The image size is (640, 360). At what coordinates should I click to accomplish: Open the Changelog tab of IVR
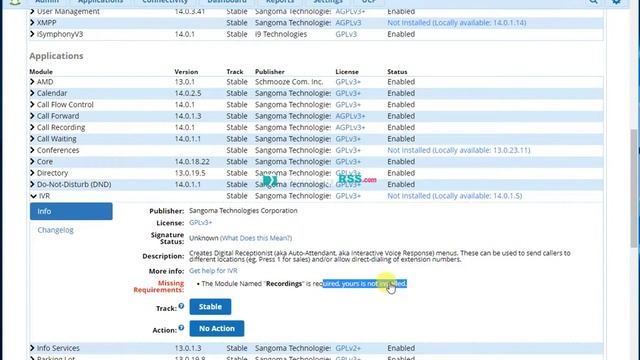coord(56,230)
